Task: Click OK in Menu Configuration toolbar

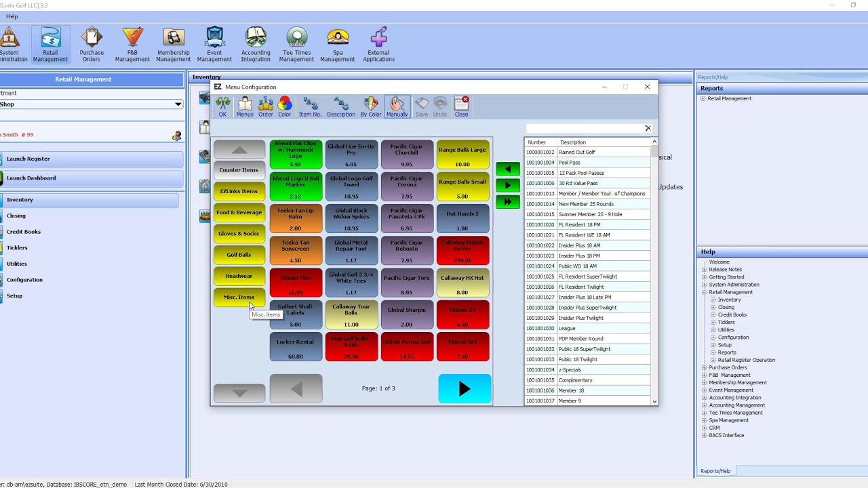Action: pos(222,107)
